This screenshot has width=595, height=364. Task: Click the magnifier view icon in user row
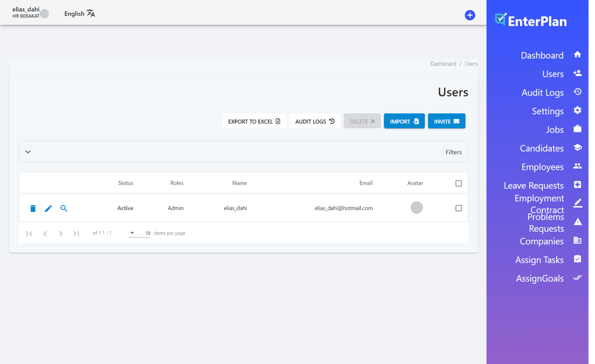coord(64,208)
